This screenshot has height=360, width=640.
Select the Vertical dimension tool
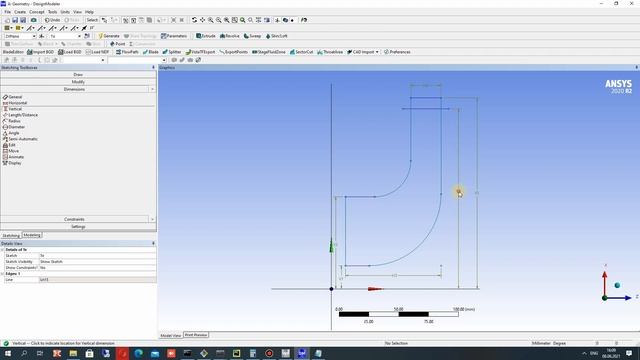point(12,109)
